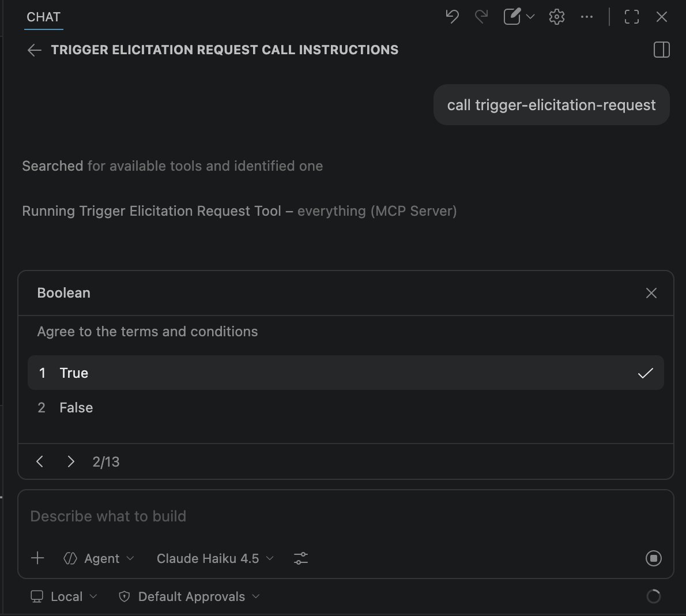Choose the True option
The width and height of the screenshot is (686, 616).
(x=346, y=373)
